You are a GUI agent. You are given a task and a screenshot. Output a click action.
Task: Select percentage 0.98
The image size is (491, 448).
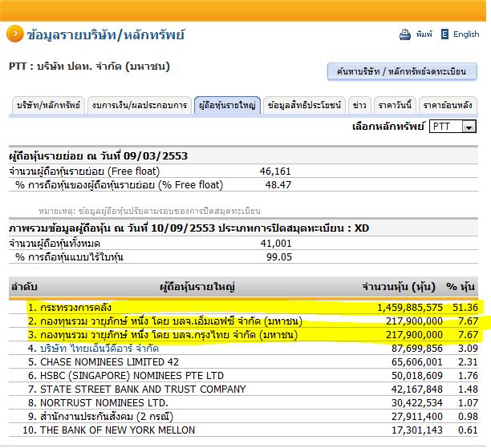click(x=469, y=417)
